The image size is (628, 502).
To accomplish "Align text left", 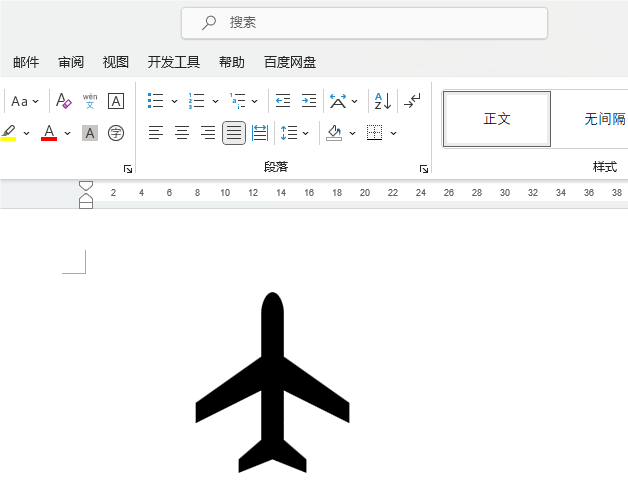I will [155, 133].
